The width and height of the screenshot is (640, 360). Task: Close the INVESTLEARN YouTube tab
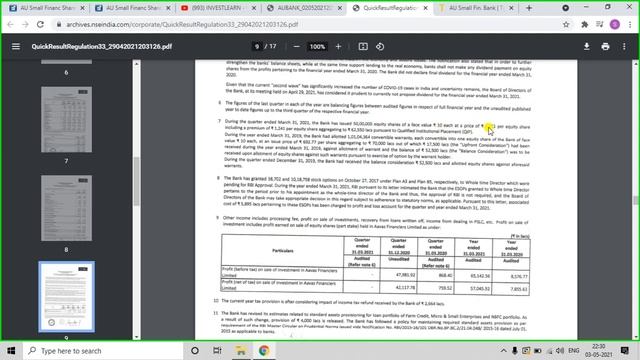pyautogui.click(x=254, y=8)
